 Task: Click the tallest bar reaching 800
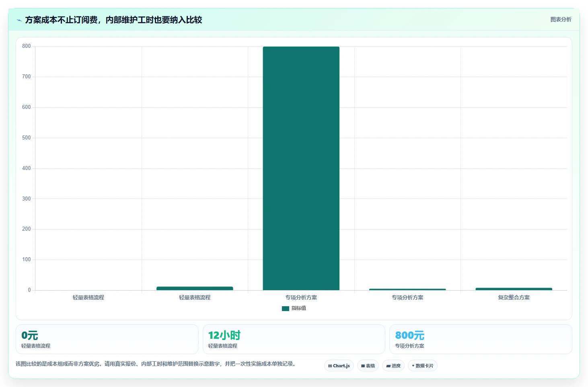301,168
